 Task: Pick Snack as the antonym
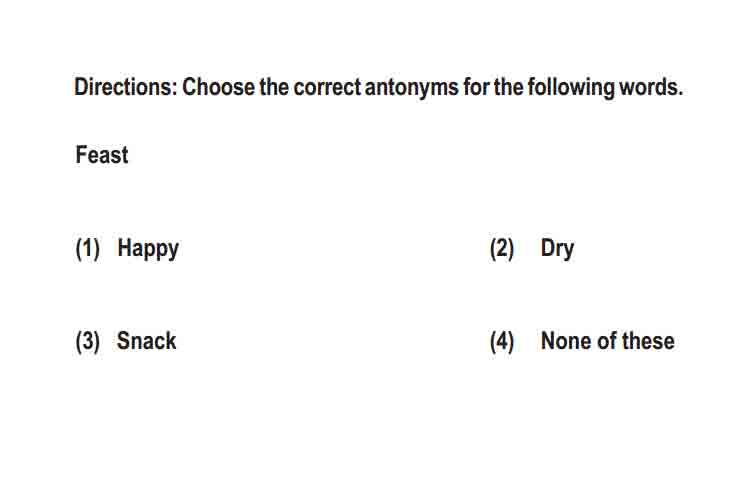click(146, 341)
